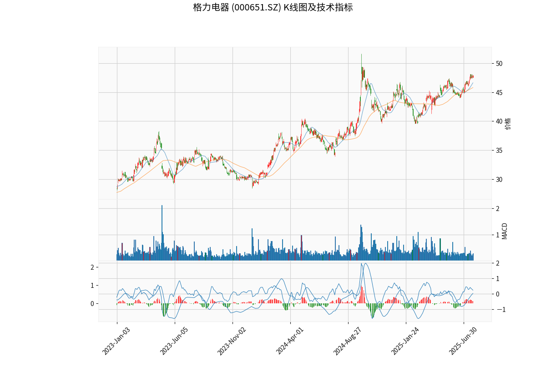Select the 2025-Jan-24 date label
This screenshot has width=546, height=392.
(405, 342)
